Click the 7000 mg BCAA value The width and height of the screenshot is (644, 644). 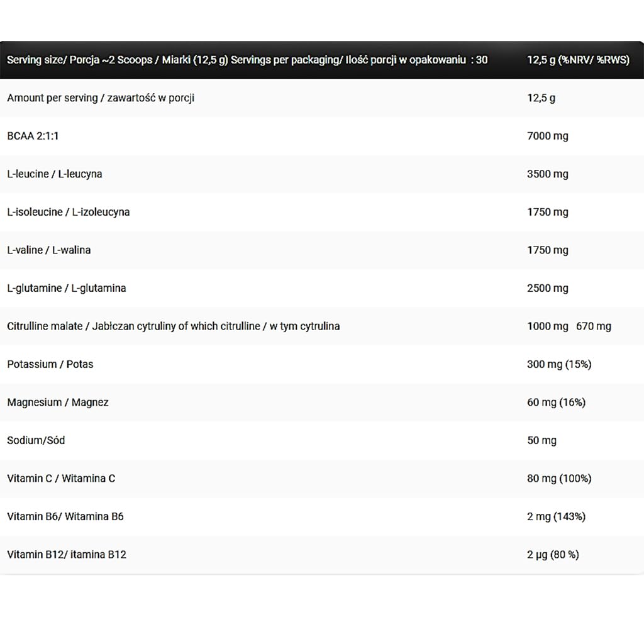(547, 136)
